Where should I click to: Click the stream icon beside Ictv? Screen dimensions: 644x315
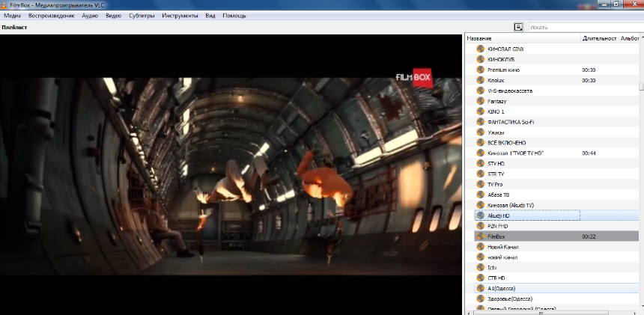(x=480, y=268)
